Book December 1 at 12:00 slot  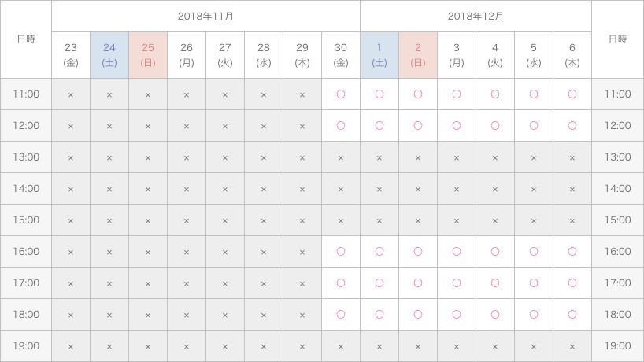(x=379, y=125)
